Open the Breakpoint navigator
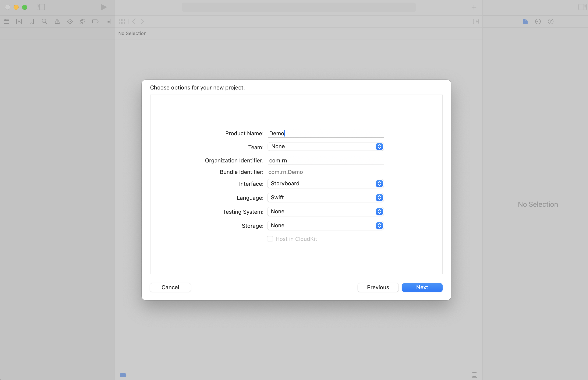Image resolution: width=588 pixels, height=380 pixels. pos(95,21)
